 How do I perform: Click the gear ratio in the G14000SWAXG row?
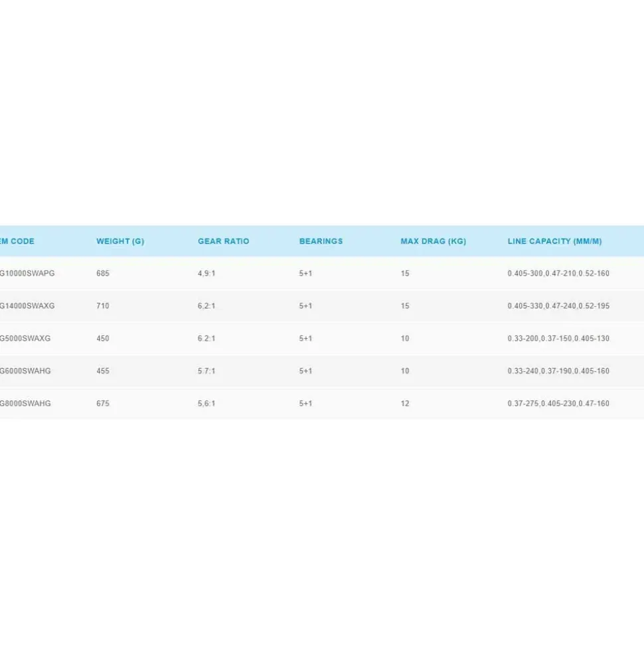click(x=206, y=306)
